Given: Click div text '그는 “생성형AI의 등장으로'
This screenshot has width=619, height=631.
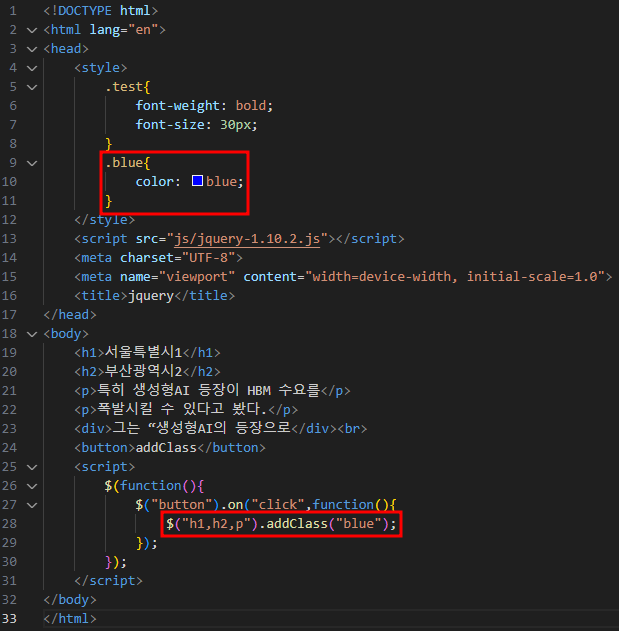Looking at the screenshot, I should click(x=201, y=428).
